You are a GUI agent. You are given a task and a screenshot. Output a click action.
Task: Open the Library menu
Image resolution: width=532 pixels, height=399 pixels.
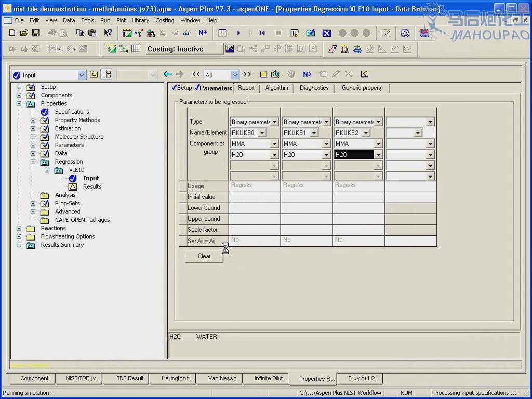click(x=140, y=20)
